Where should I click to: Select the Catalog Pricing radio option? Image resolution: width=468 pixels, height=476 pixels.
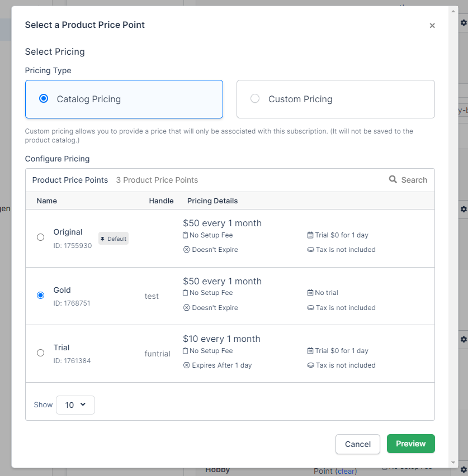[44, 99]
